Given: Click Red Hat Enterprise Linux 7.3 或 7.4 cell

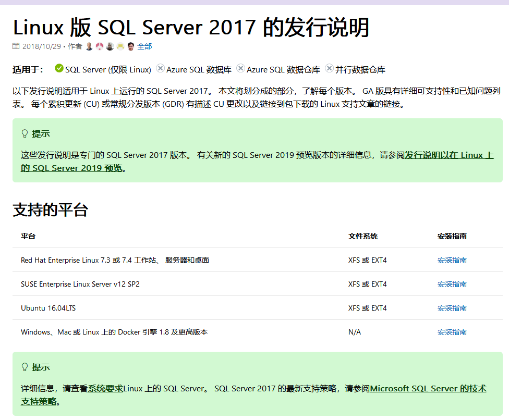Looking at the screenshot, I should [115, 260].
